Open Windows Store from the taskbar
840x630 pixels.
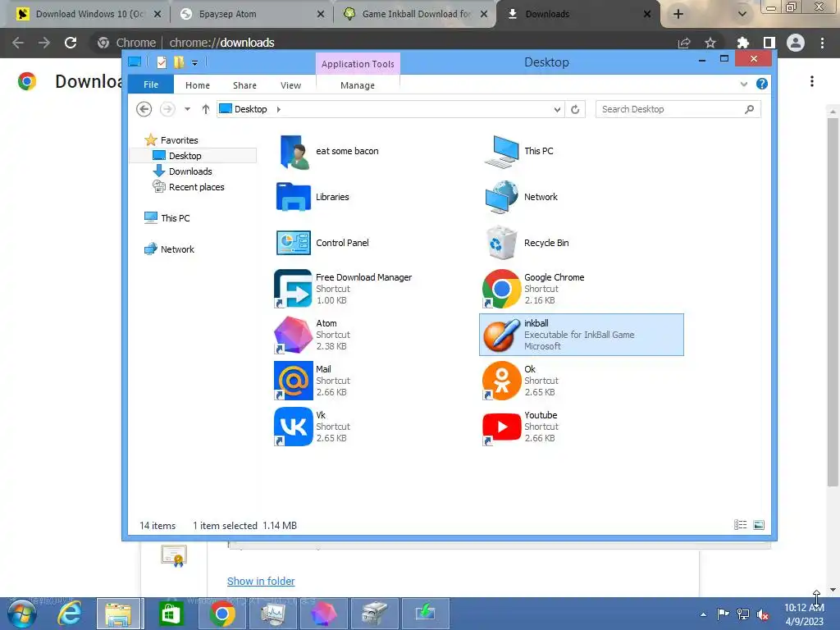171,614
